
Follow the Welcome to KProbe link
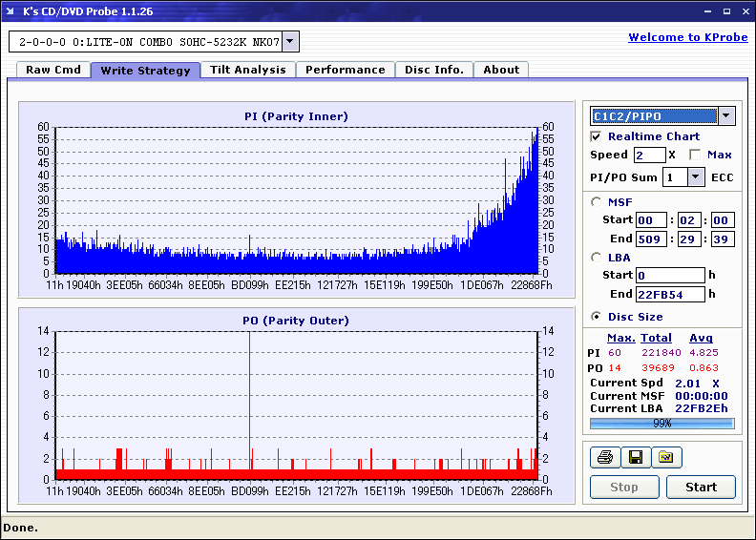point(688,37)
